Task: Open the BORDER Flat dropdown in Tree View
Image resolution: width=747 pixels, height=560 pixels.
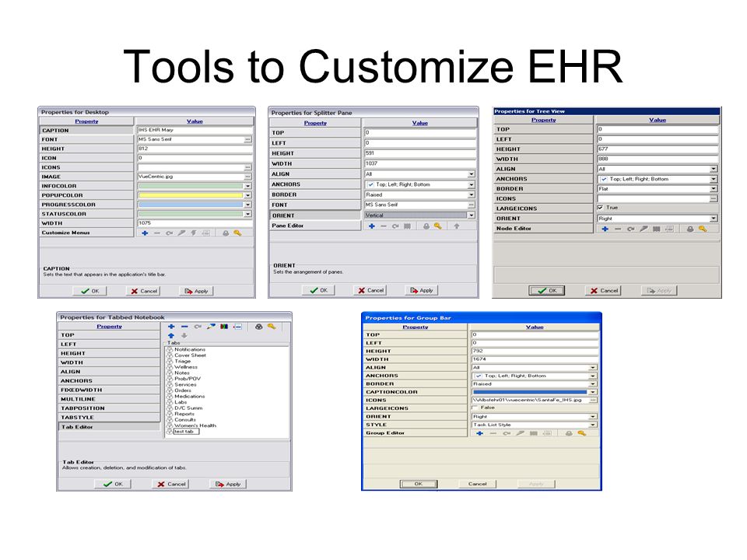Action: (714, 189)
